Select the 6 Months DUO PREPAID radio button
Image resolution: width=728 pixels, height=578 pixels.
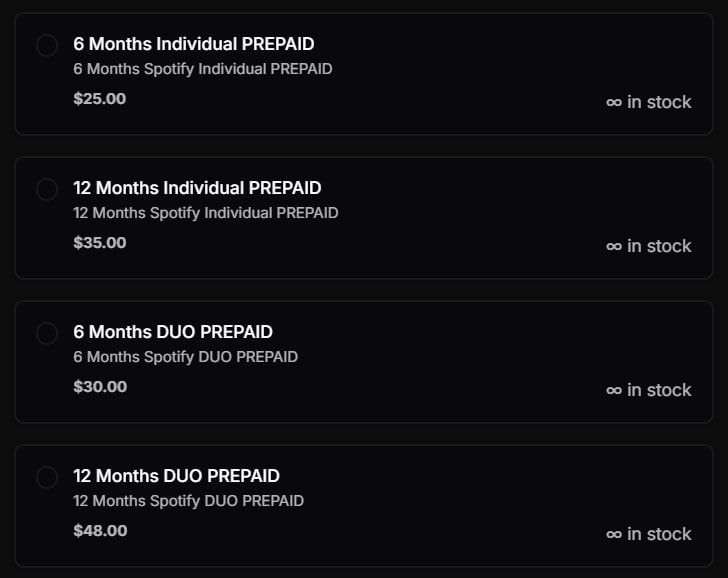click(x=47, y=333)
